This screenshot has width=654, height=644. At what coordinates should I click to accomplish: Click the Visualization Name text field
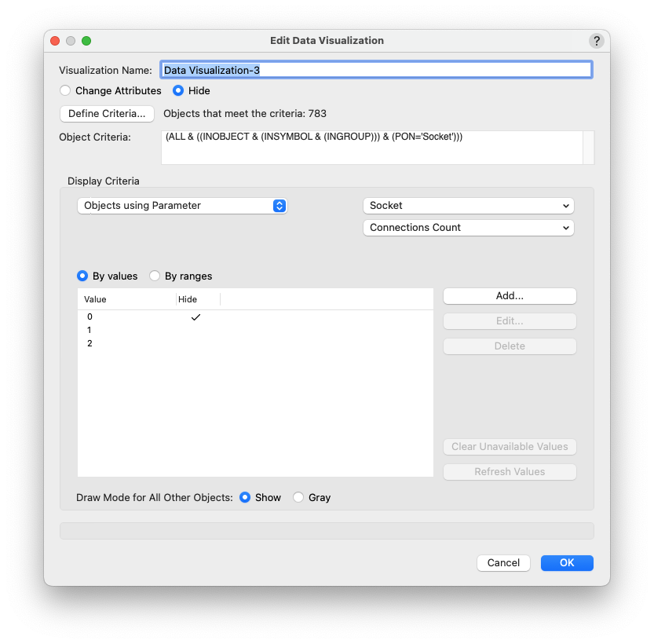click(375, 70)
